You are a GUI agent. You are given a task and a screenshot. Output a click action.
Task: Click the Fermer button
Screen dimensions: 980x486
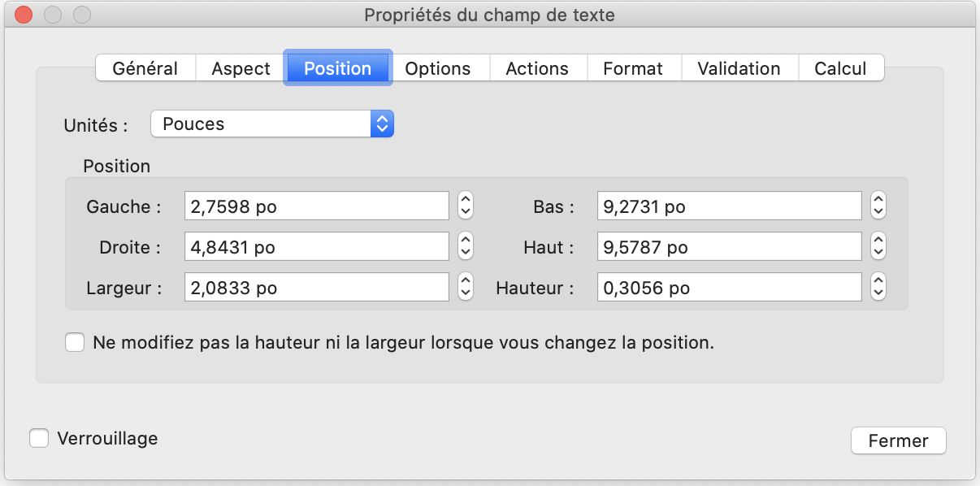(x=897, y=440)
